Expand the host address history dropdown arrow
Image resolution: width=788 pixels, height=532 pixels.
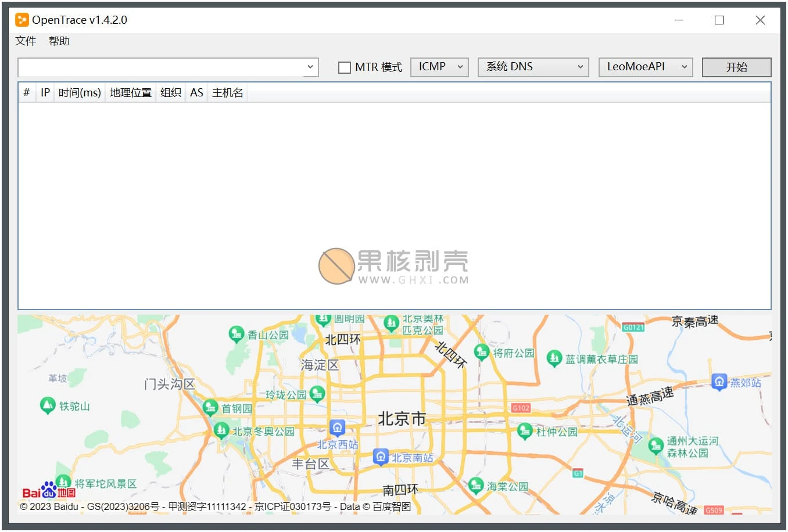click(310, 67)
